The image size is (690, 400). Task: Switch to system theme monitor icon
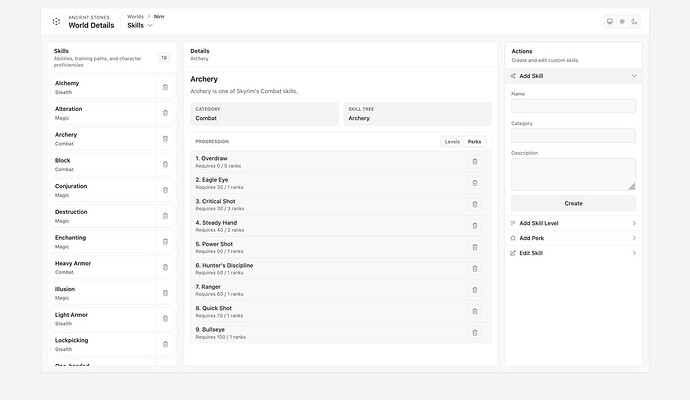coord(610,21)
